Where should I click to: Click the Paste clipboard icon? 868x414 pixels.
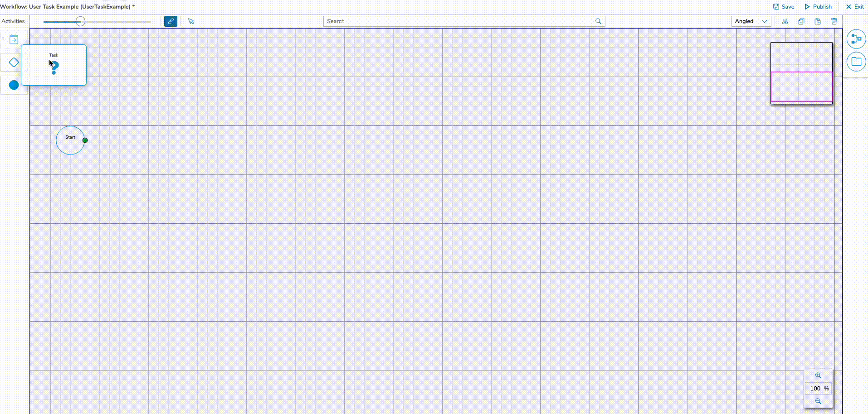point(818,21)
